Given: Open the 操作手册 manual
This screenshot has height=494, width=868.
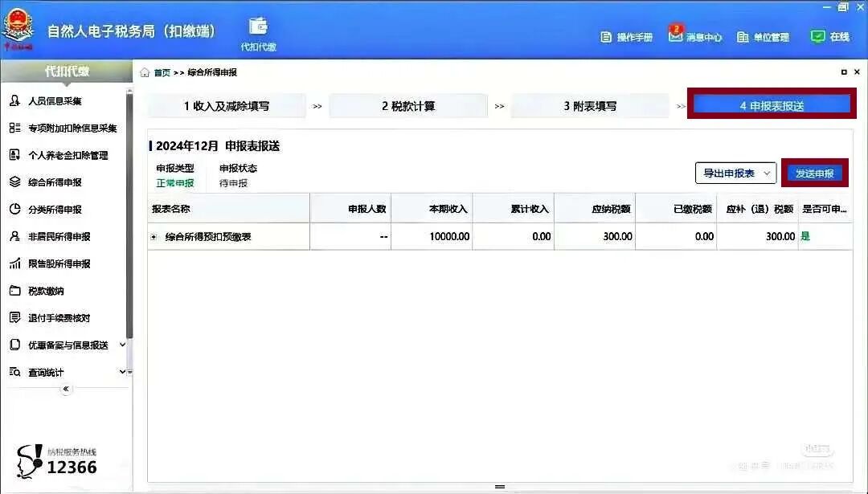Looking at the screenshot, I should click(627, 36).
